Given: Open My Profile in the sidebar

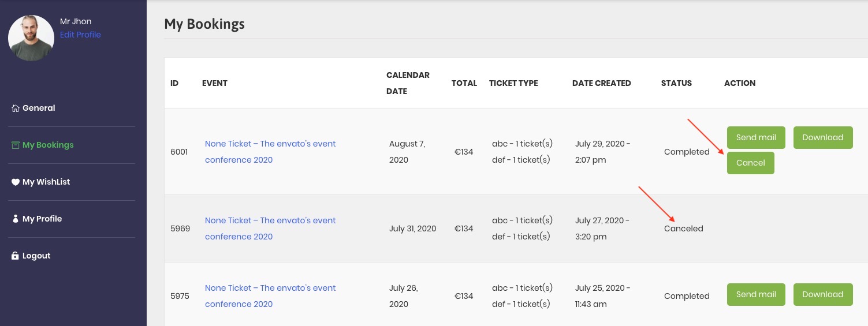Looking at the screenshot, I should 42,219.
